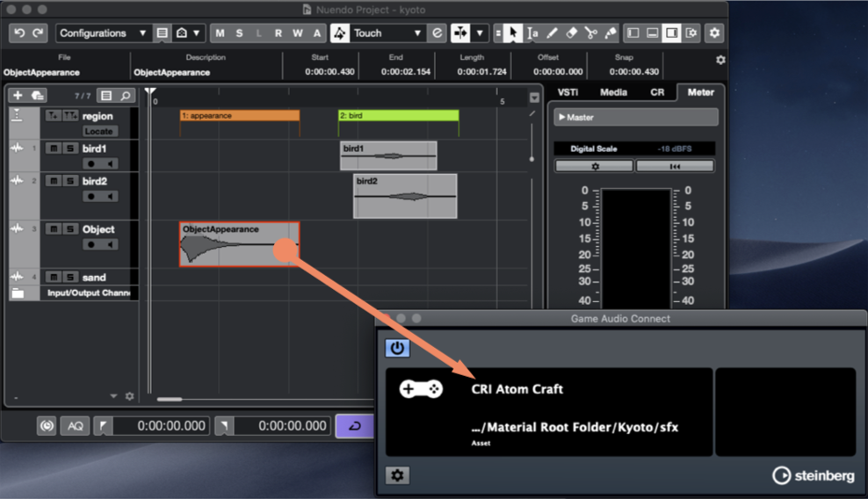The width and height of the screenshot is (868, 499).
Task: Click the Redo arrow in the toolbar
Action: click(38, 33)
